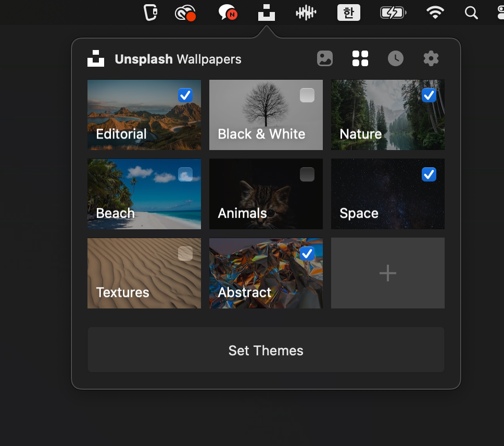Image resolution: width=504 pixels, height=446 pixels.
Task: Select the Abstract foil thumbnail
Action: click(266, 273)
